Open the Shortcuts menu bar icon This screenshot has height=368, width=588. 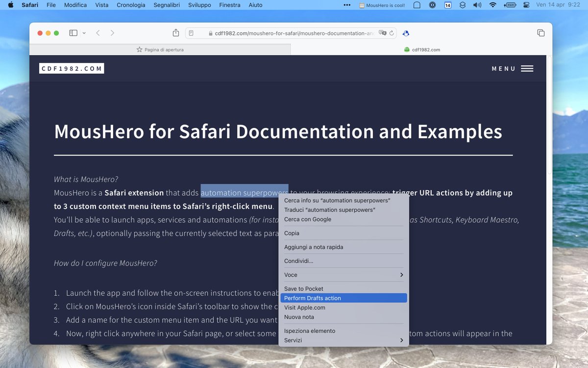pos(463,5)
